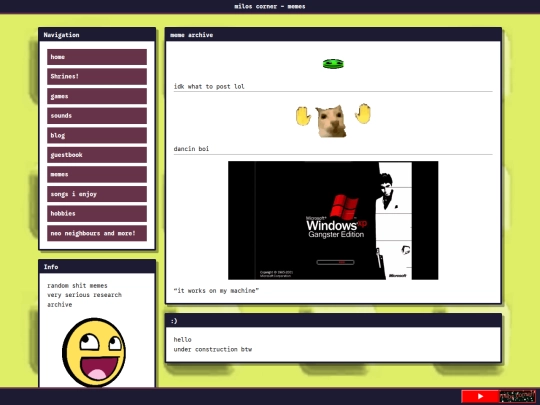Screen dimensions: 540x405
Task: Click the Navigation panel header
Action: [97, 35]
